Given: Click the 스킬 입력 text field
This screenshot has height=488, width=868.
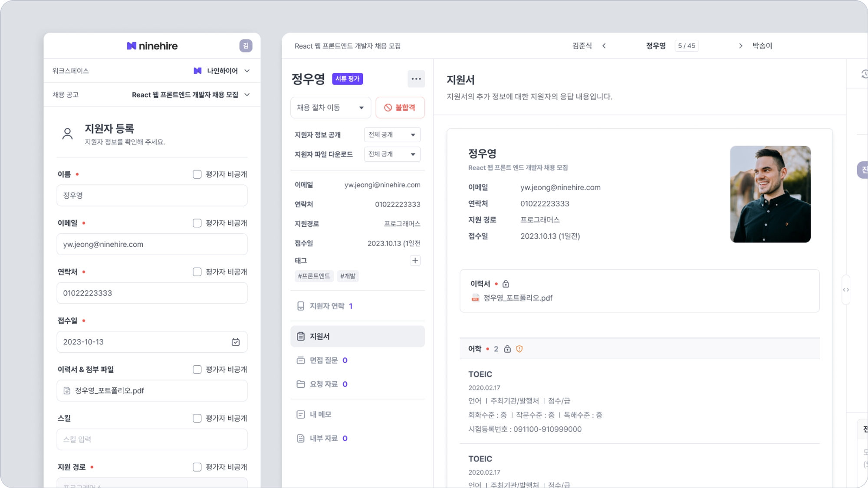Looking at the screenshot, I should pos(152,439).
